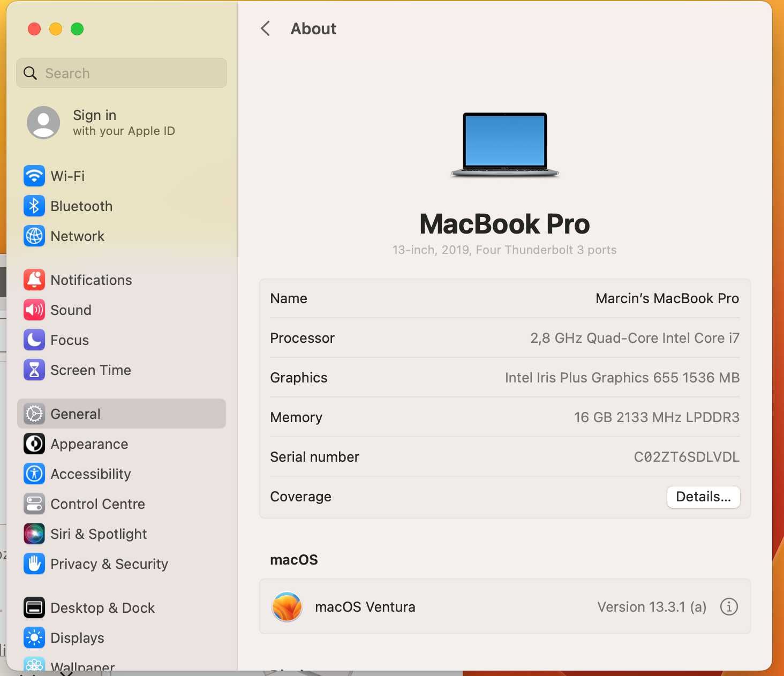Screen dimensions: 784x676
Task: Click the About page title
Action: [313, 28]
